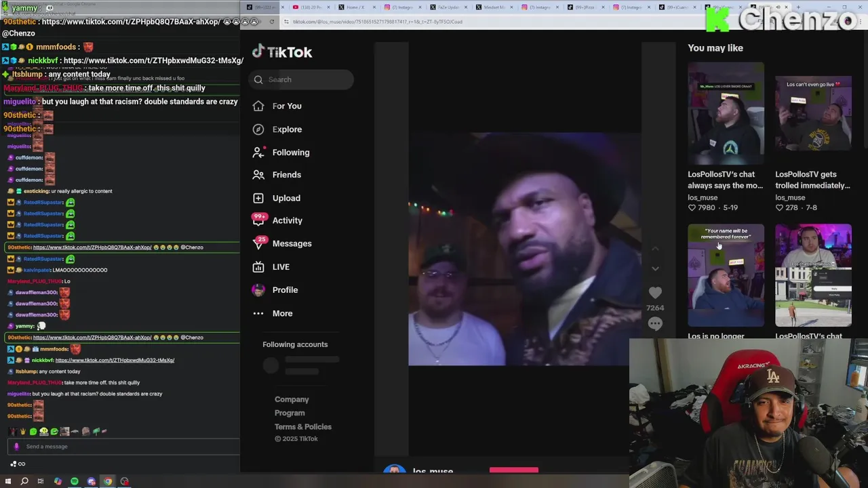
Task: Open the Windows Start menu
Action: click(8, 481)
